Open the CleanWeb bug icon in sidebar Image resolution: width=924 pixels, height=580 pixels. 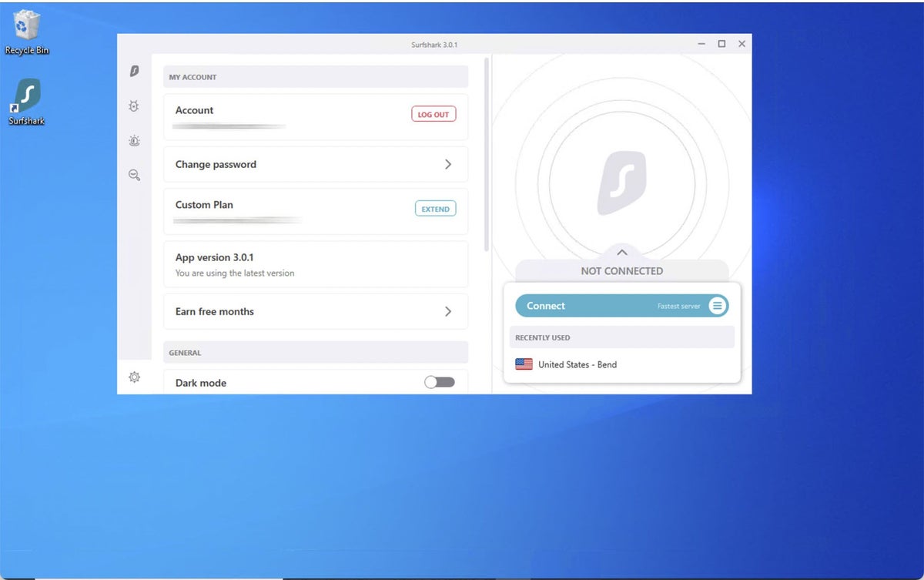tap(134, 106)
